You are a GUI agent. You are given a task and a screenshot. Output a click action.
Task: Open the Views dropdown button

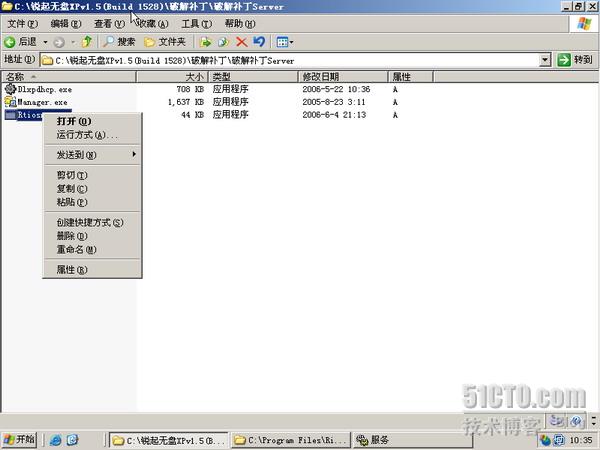tap(285, 42)
